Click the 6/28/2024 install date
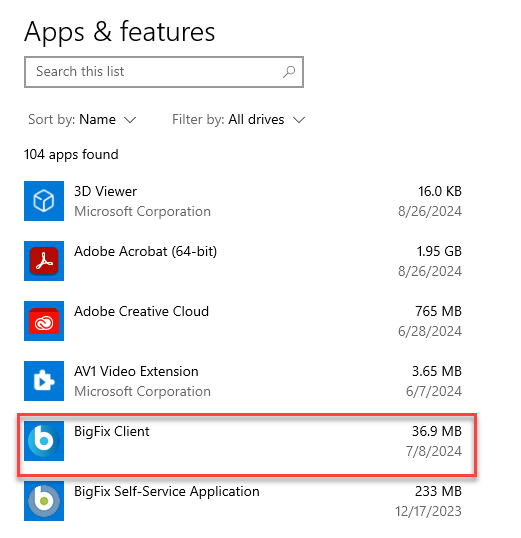 click(430, 331)
